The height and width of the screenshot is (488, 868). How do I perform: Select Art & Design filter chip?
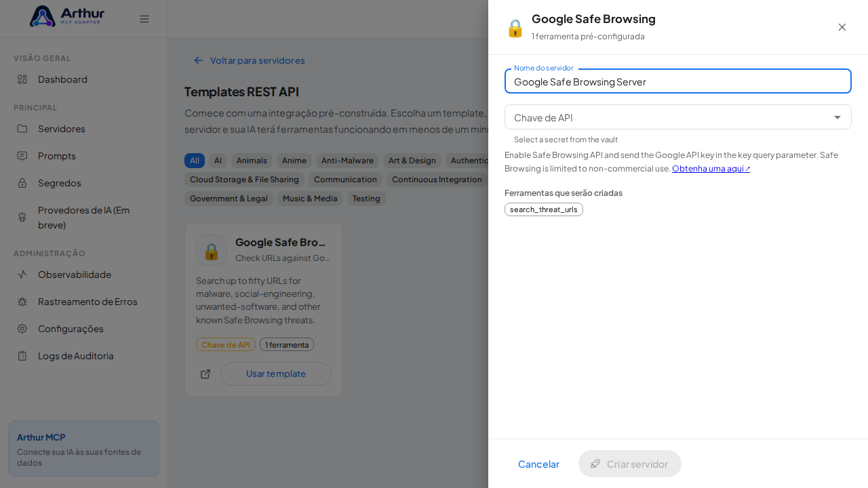pos(412,161)
